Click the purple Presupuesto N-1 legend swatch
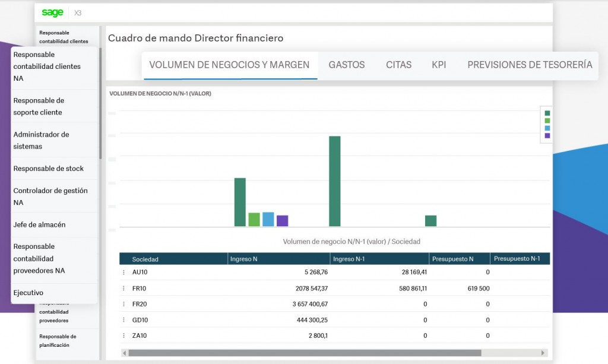The width and height of the screenshot is (608, 364). [547, 134]
